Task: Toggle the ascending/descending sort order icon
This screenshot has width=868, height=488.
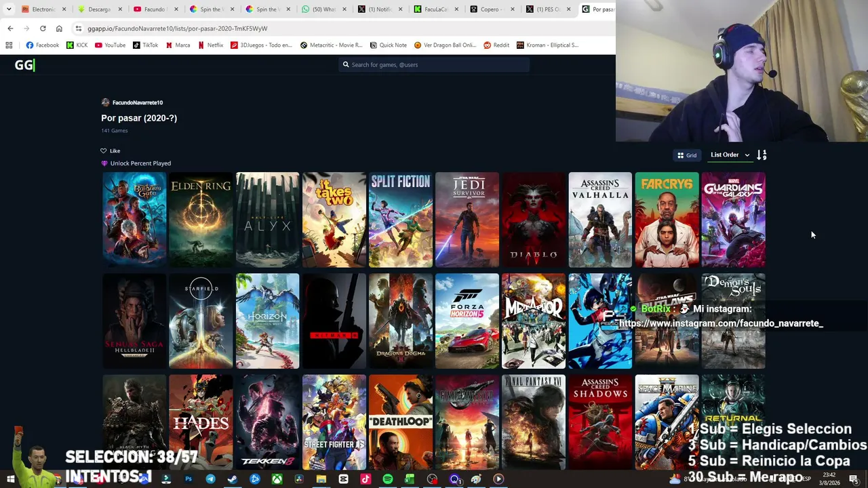Action: (762, 155)
